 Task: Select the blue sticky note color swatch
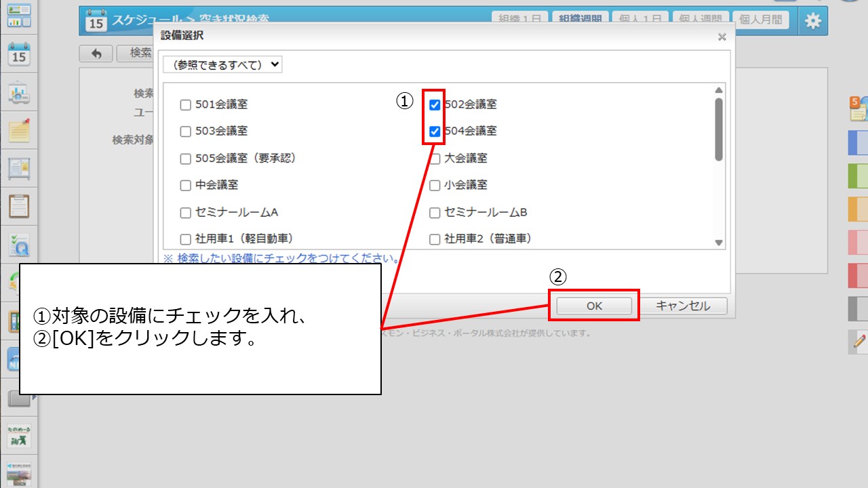click(x=859, y=143)
